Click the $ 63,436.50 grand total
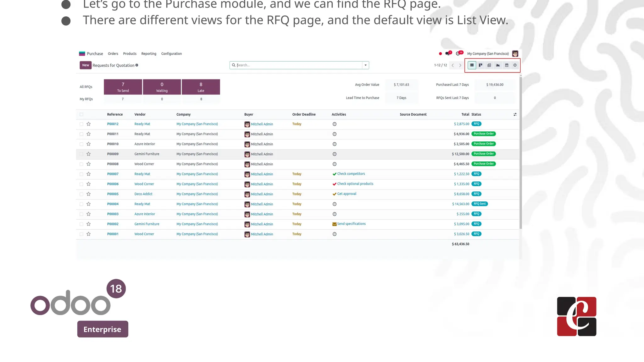 tap(460, 244)
